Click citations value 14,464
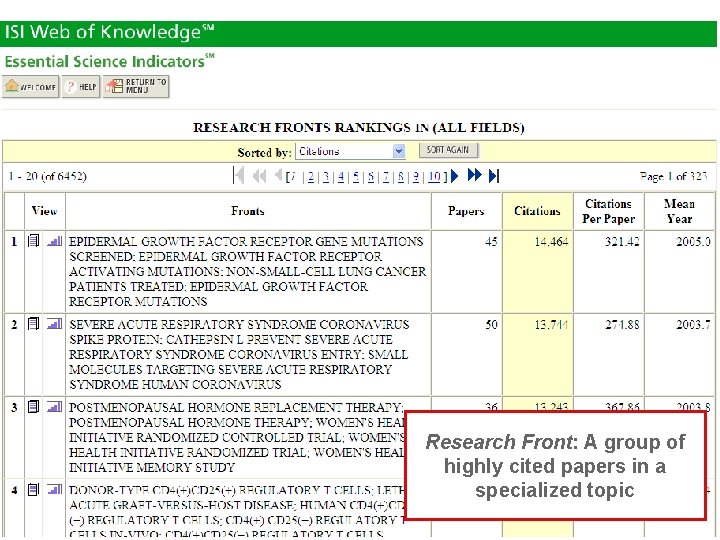Viewport: 720px width, 540px height. [551, 242]
